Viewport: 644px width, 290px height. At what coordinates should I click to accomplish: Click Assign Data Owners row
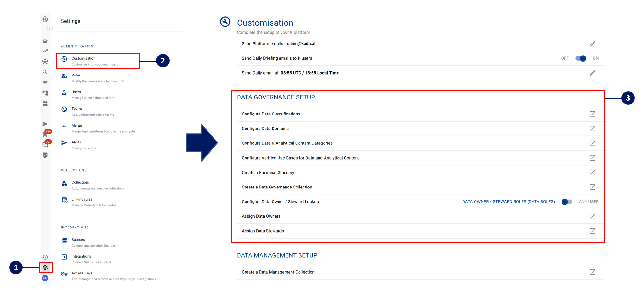pyautogui.click(x=261, y=216)
